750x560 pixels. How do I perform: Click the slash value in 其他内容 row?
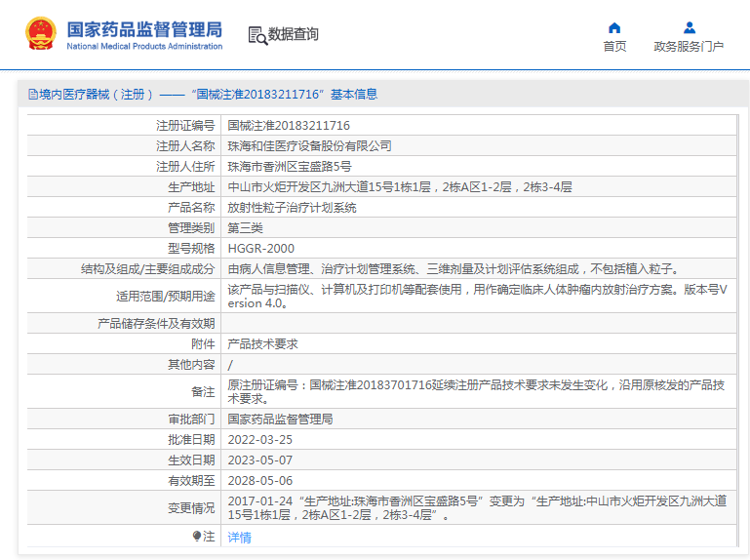(x=230, y=365)
